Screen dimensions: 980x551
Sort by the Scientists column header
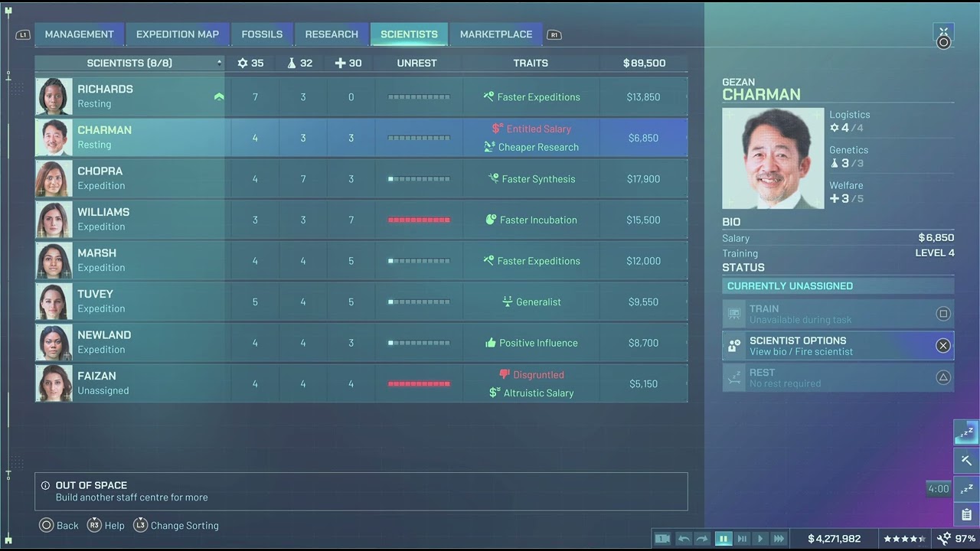click(x=129, y=64)
